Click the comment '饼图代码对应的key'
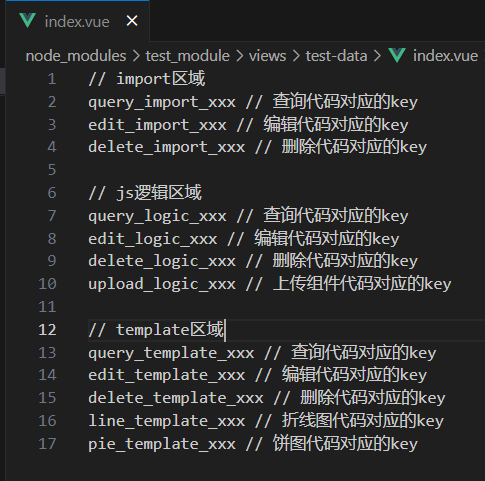Viewport: 485px width, 481px height. point(345,444)
